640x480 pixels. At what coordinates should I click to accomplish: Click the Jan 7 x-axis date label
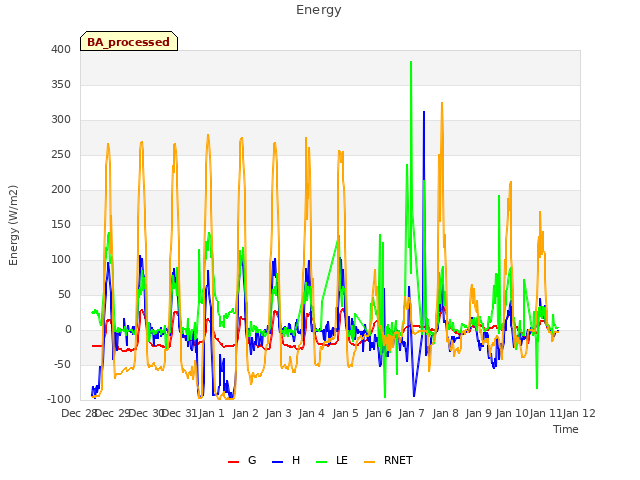(412, 413)
